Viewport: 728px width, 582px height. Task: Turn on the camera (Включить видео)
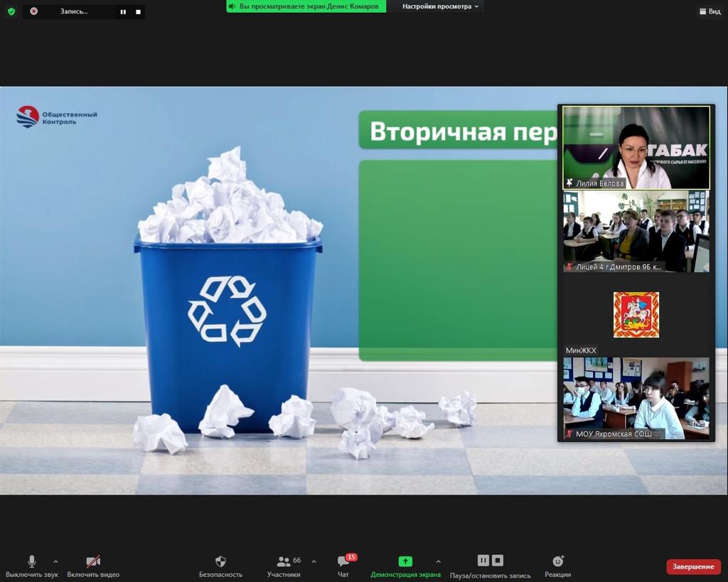point(93,561)
